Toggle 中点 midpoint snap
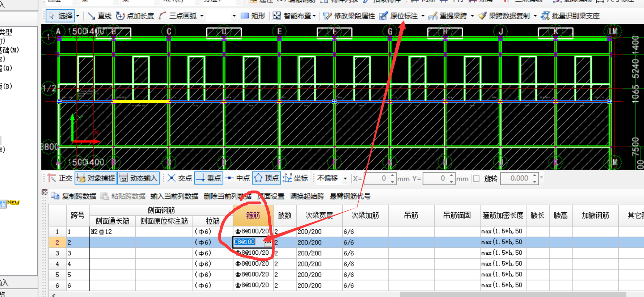 [x=237, y=178]
